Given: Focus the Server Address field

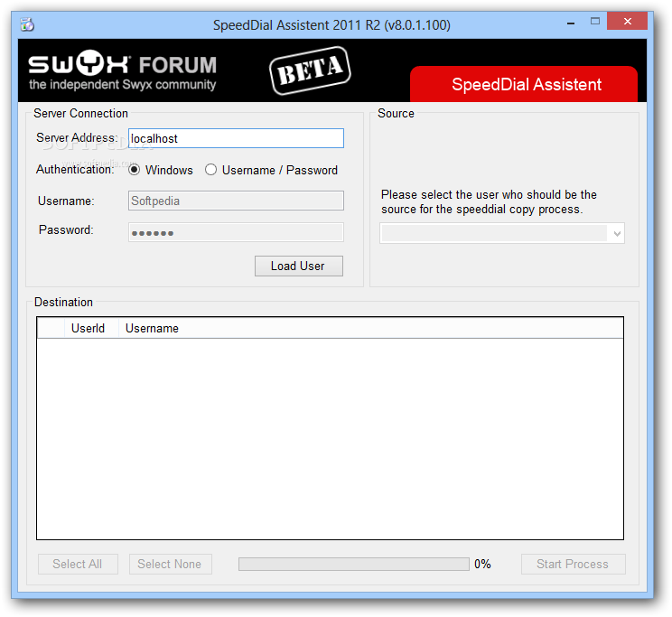Looking at the screenshot, I should (236, 138).
